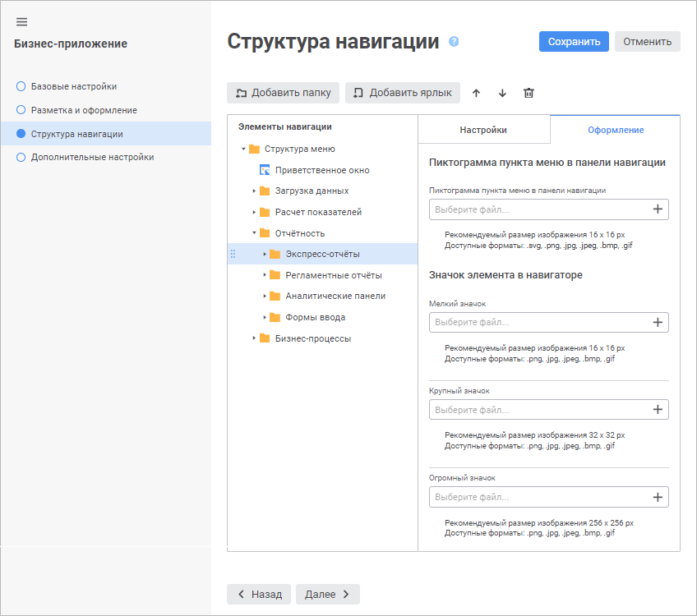Click the Сохранить button
The image size is (697, 616).
pyautogui.click(x=574, y=42)
